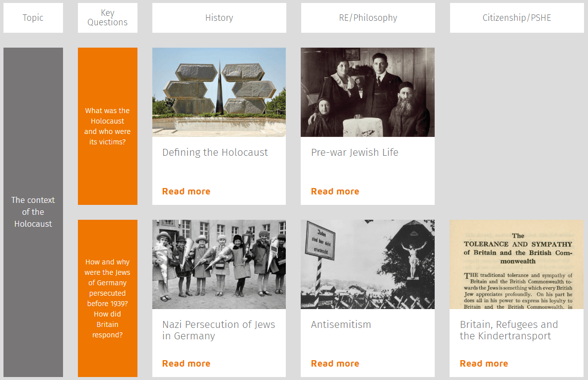Select the 'Antisemitism' card title

pos(341,324)
